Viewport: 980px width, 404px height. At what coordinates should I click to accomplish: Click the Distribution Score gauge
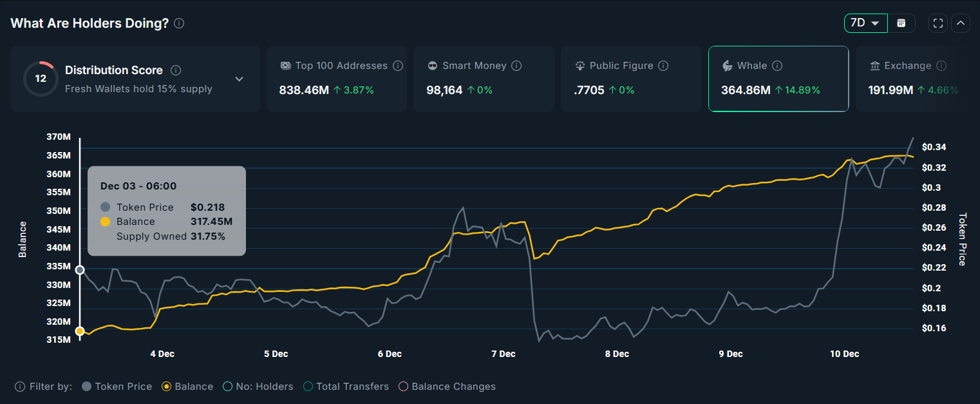pos(40,79)
